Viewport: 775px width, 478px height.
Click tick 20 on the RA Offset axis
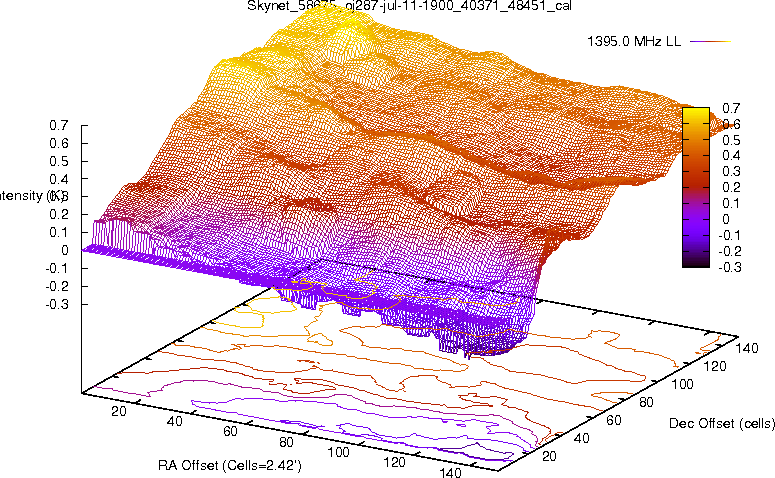(119, 411)
